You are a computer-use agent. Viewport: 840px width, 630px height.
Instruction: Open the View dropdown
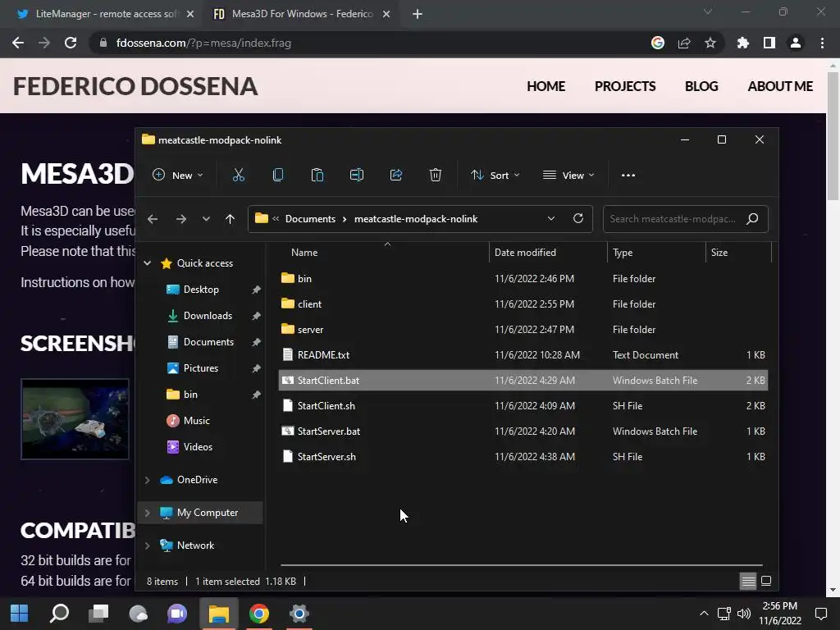(x=568, y=176)
